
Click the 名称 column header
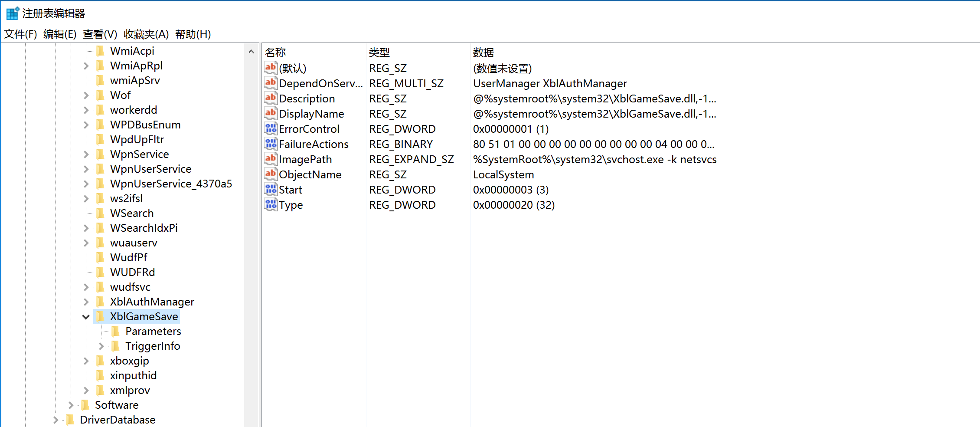click(275, 53)
